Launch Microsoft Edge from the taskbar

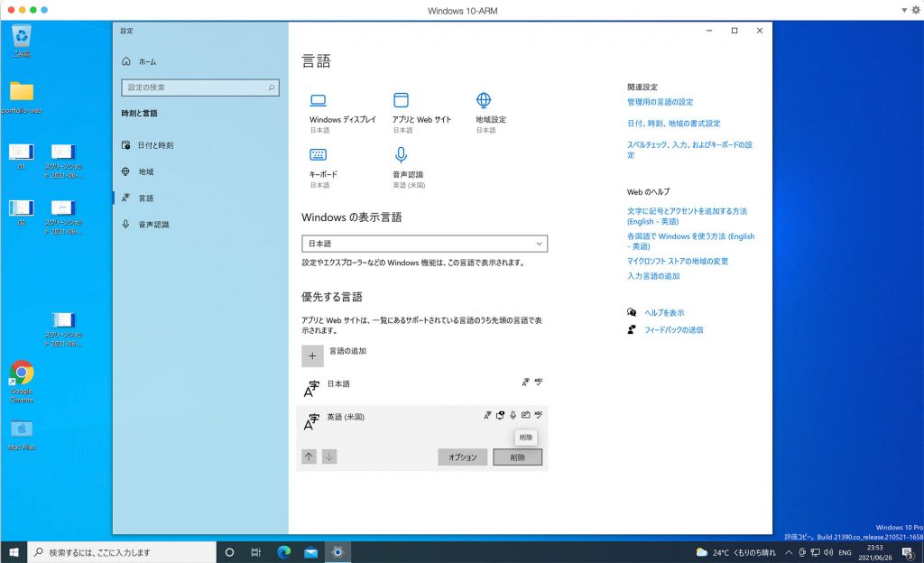click(284, 552)
